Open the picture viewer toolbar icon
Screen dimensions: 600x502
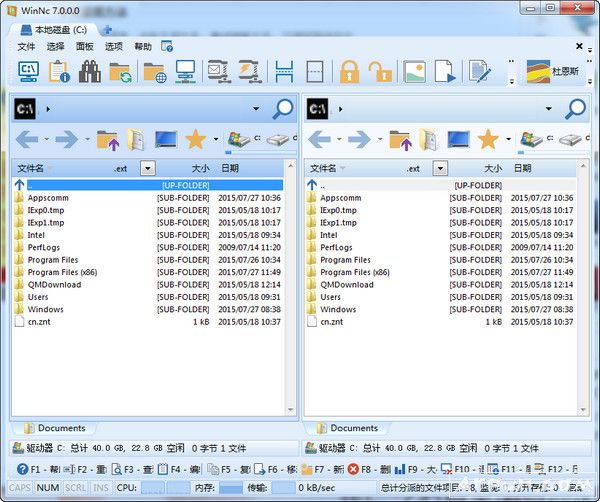tap(415, 72)
